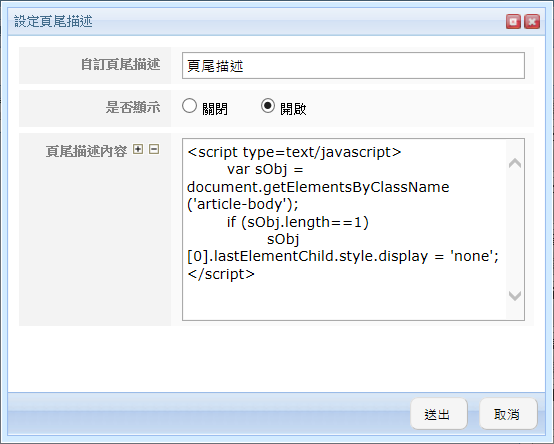Click the 頁尾描述內容 label
The width and height of the screenshot is (554, 444).
[x=86, y=151]
